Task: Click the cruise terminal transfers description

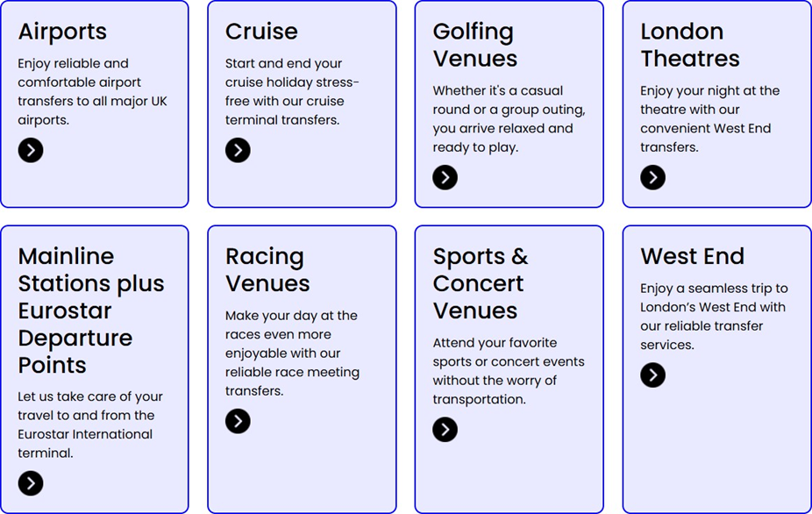Action: (292, 91)
